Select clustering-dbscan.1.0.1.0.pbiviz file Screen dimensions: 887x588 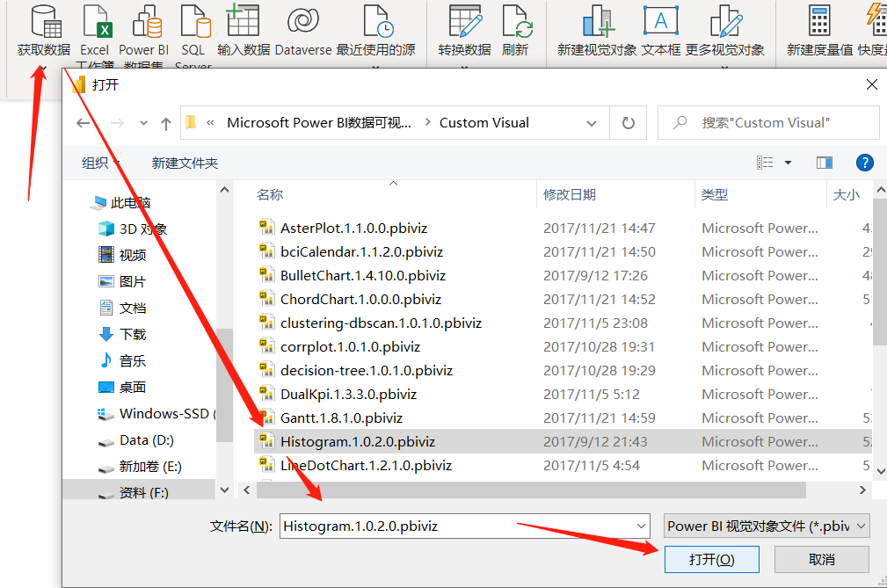click(x=370, y=323)
